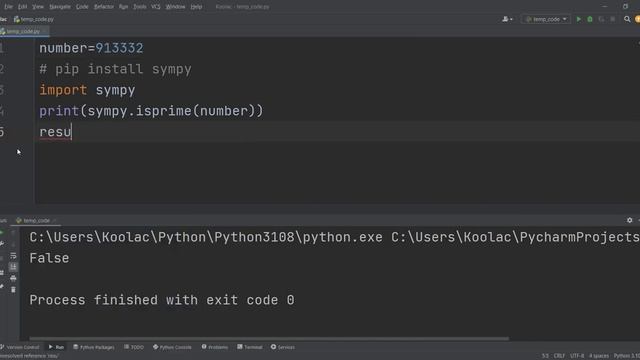Open the temp_code run configuration dropdown

(546, 19)
